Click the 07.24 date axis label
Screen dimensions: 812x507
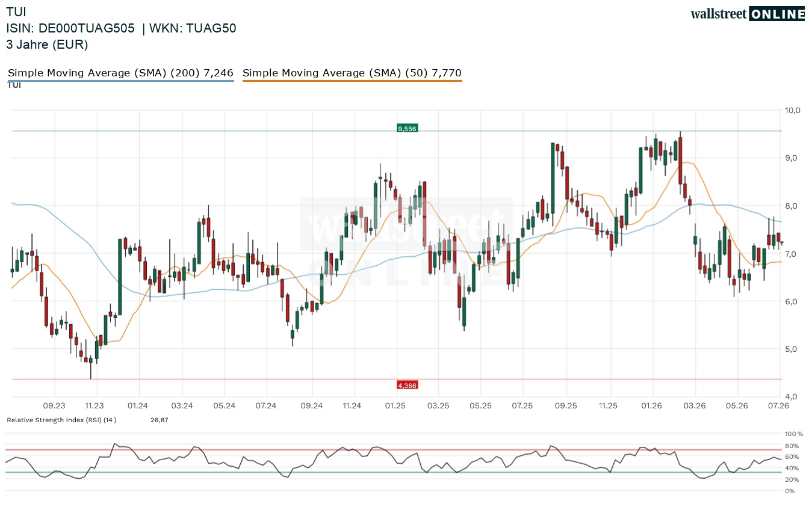[x=266, y=406]
